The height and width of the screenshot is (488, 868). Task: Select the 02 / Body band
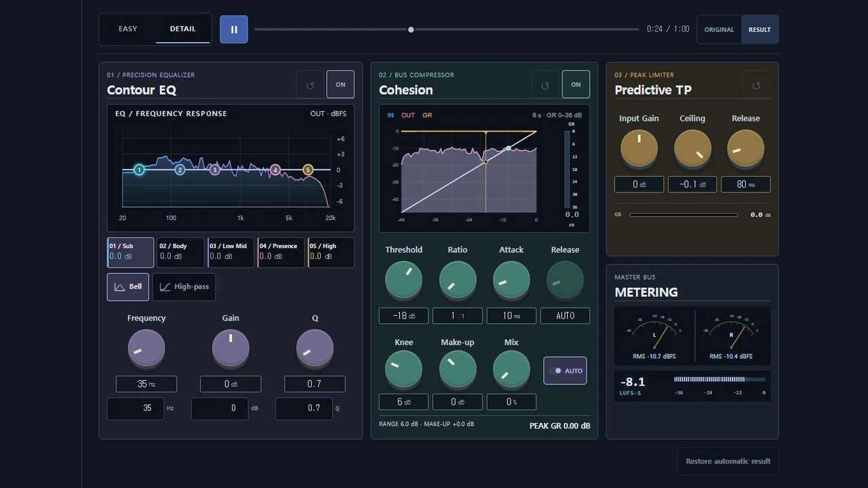180,252
